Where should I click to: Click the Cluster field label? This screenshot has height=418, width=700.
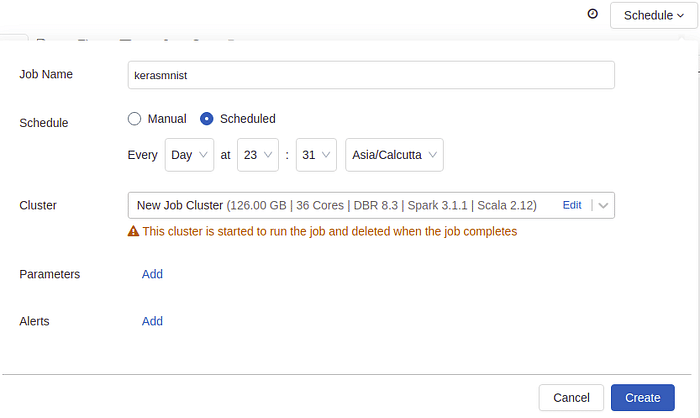[x=38, y=205]
